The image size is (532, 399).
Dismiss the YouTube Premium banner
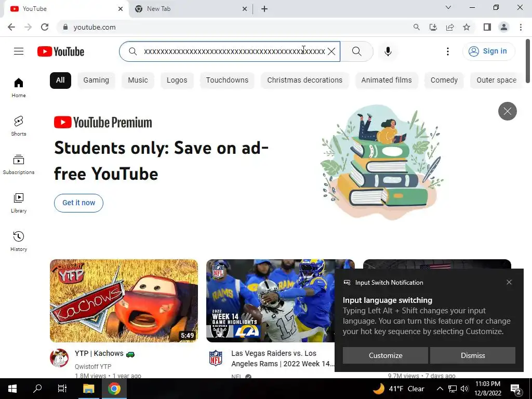point(507,111)
